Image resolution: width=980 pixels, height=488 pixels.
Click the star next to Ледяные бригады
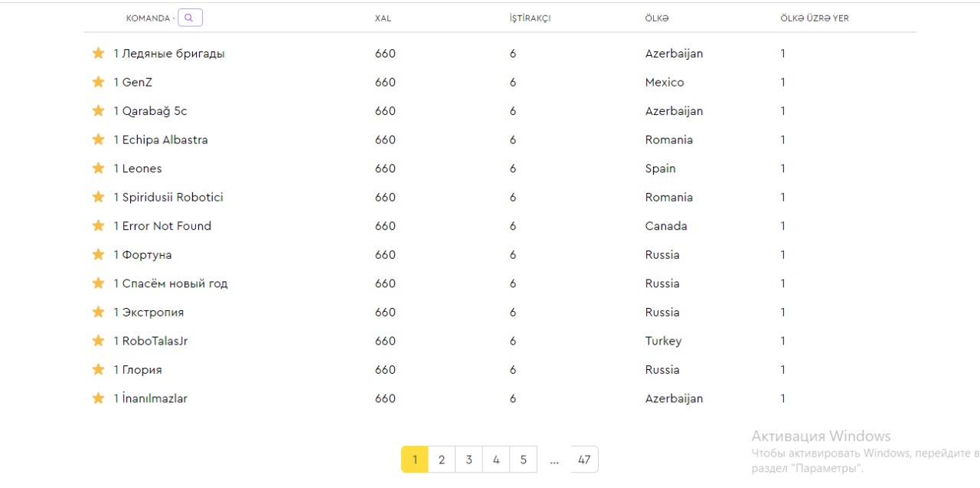pyautogui.click(x=98, y=53)
